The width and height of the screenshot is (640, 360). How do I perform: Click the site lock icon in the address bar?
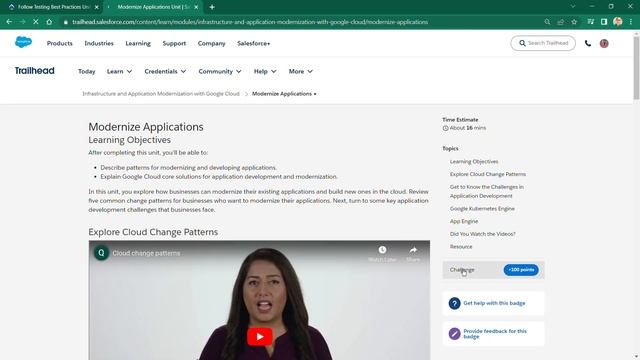click(x=65, y=22)
